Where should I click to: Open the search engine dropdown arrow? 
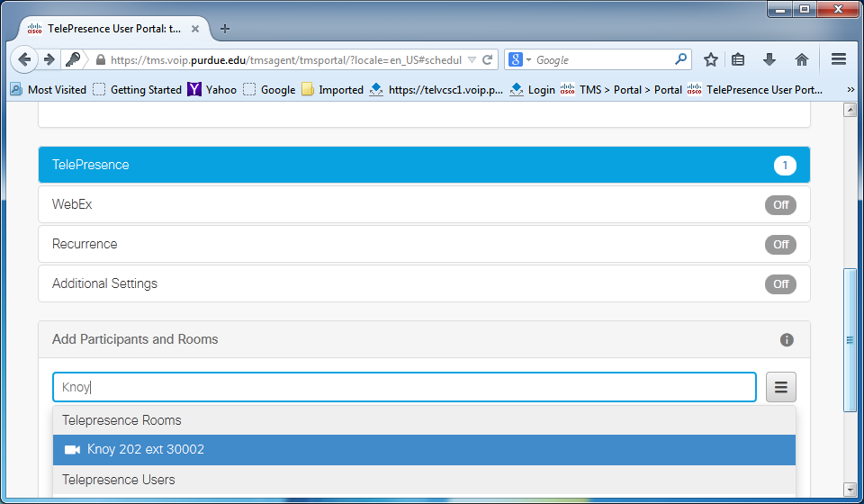[x=528, y=60]
